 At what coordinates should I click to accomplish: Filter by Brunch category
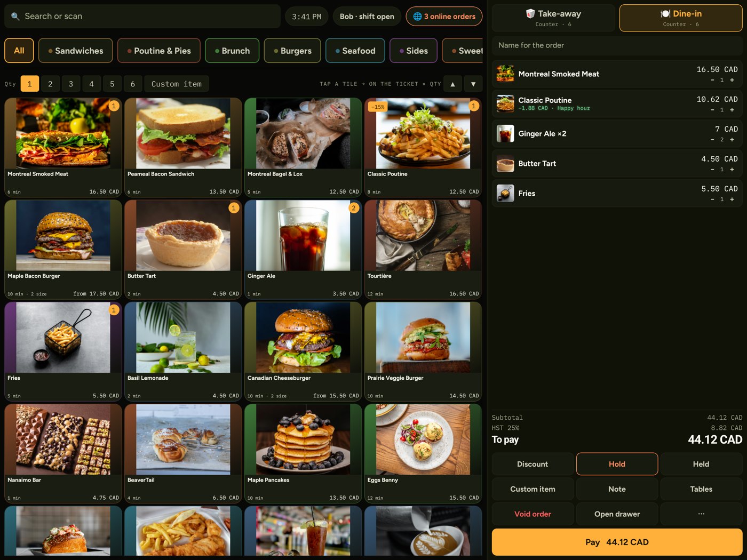[232, 51]
